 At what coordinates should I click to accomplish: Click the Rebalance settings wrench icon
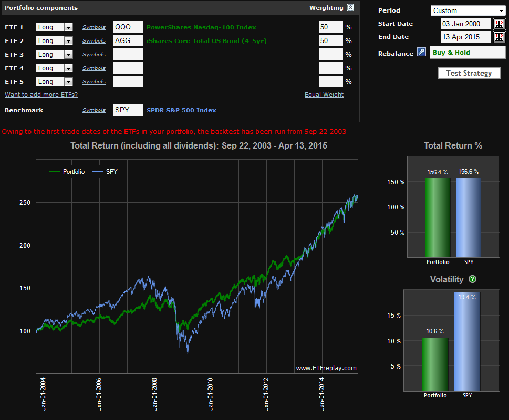(x=421, y=52)
